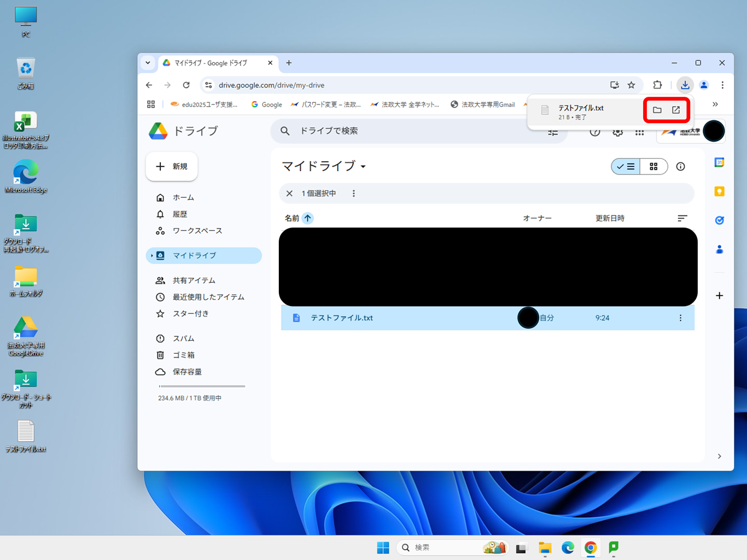Switch to list layout view
Screen dimensions: 747x560
pos(626,166)
